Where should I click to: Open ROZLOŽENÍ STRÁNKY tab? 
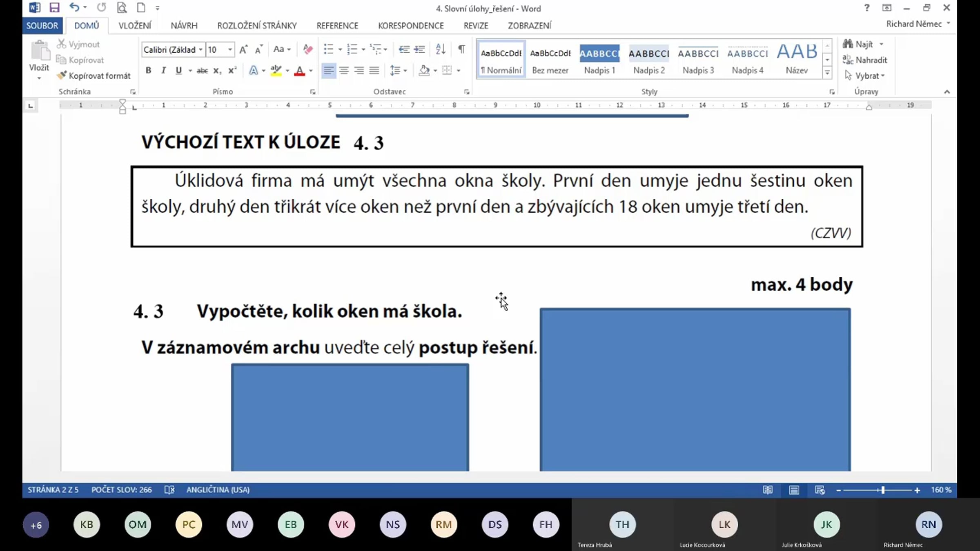point(257,26)
